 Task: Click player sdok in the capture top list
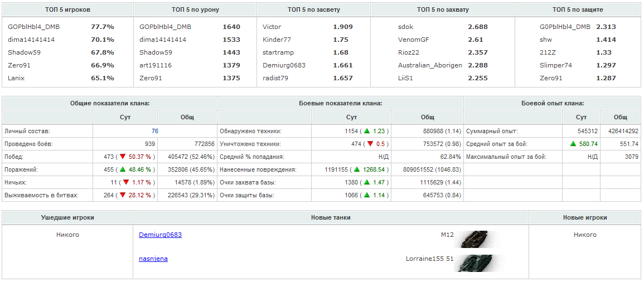tap(406, 27)
